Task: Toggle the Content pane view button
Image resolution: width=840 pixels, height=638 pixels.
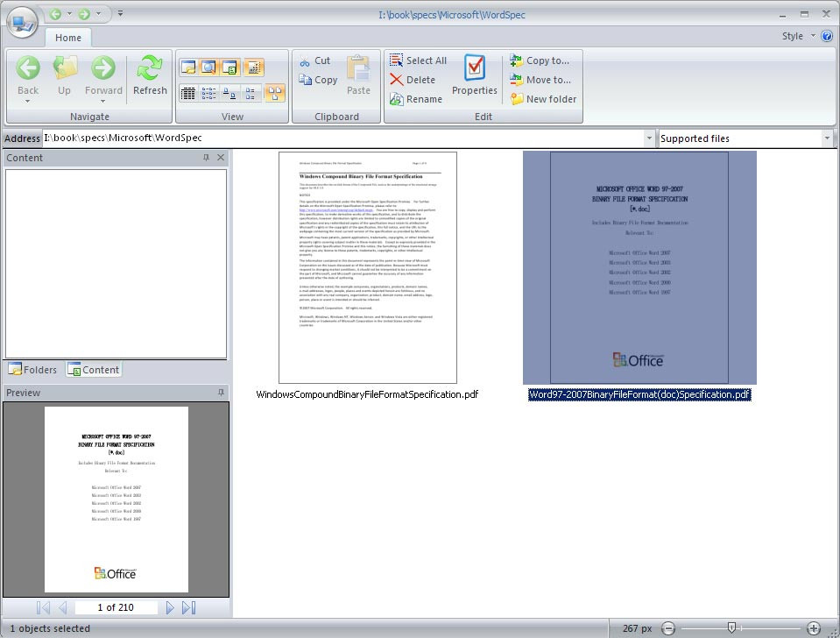Action: pyautogui.click(x=230, y=67)
